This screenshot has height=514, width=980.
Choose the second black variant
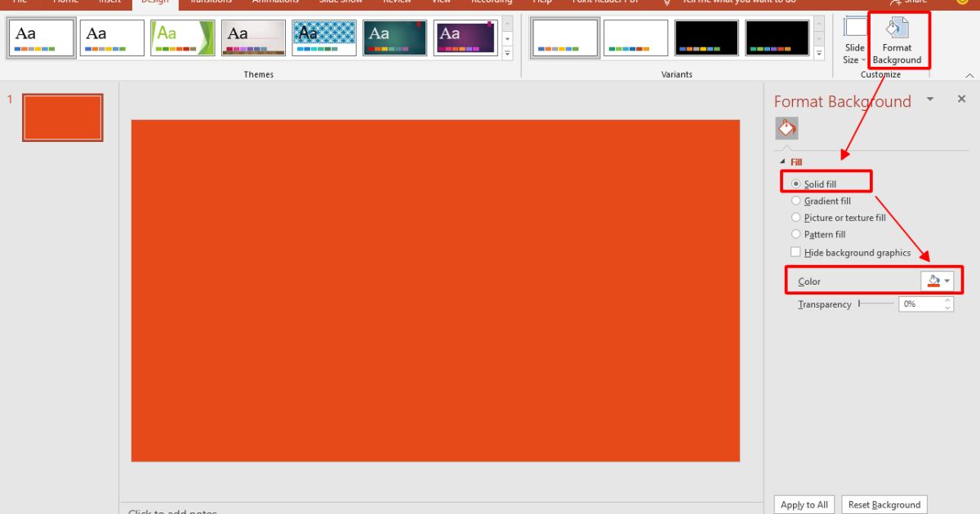(x=777, y=38)
